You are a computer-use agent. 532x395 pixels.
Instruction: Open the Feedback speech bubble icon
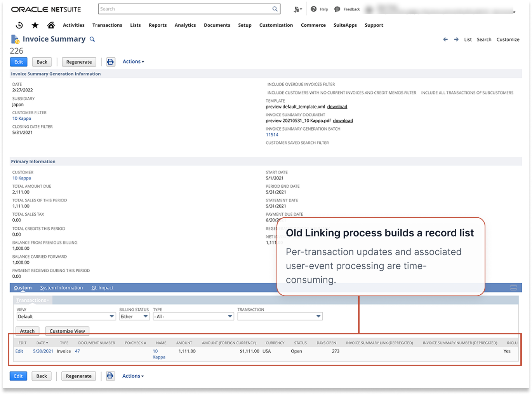click(x=337, y=9)
